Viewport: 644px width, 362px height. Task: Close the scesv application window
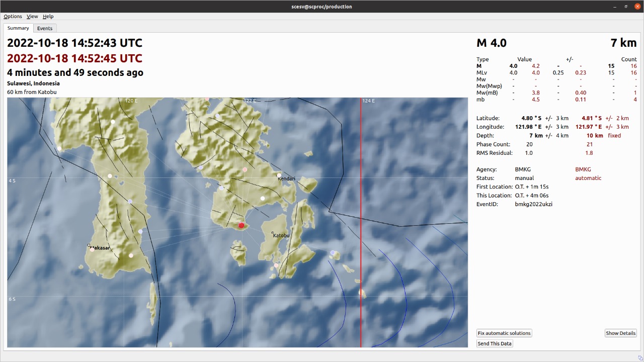(637, 7)
